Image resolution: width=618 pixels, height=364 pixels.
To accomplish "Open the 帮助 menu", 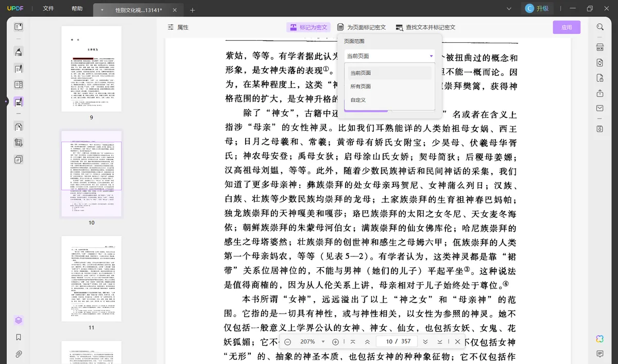I will [77, 8].
